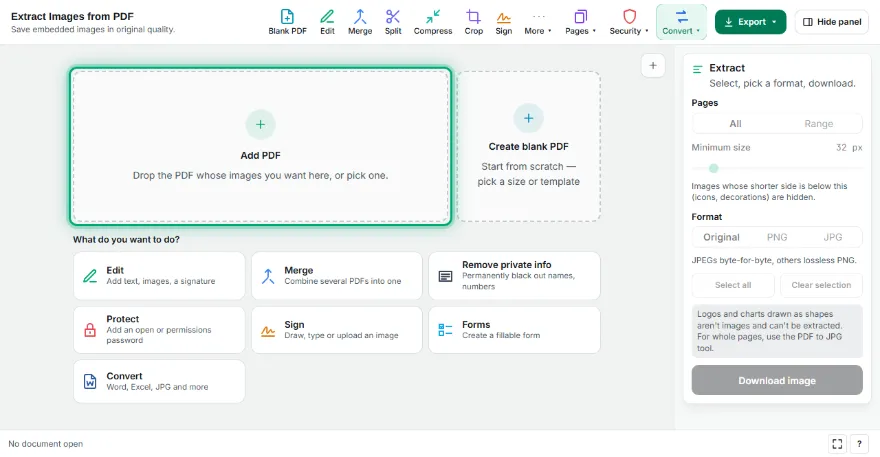
Task: Click the Blank PDF toolbar icon
Action: point(287,22)
